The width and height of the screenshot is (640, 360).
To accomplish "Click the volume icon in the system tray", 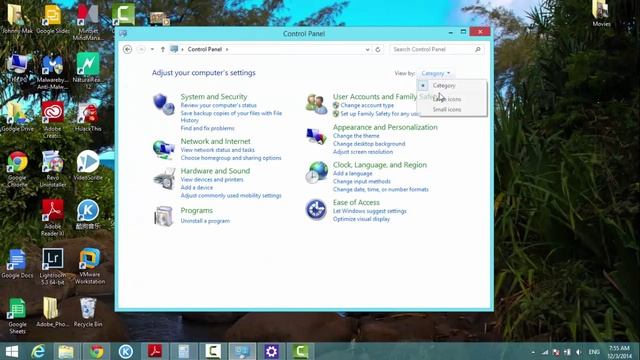I will click(579, 352).
